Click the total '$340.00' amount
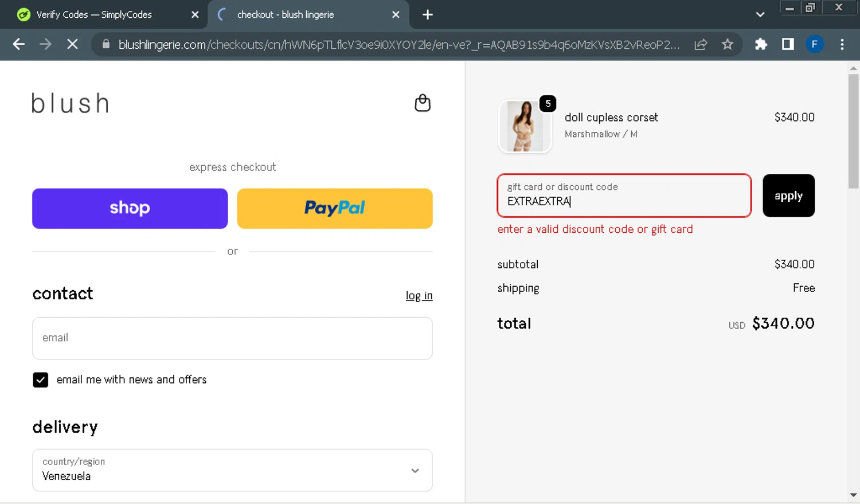Viewport: 860px width, 504px height. 783,323
